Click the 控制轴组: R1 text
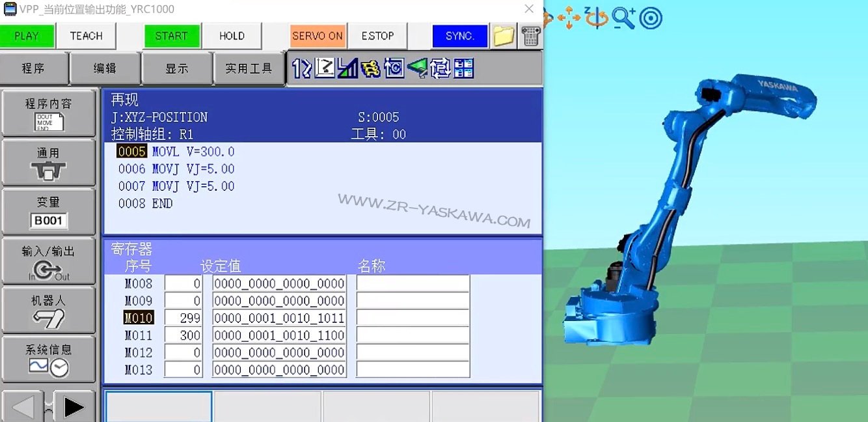 point(152,134)
